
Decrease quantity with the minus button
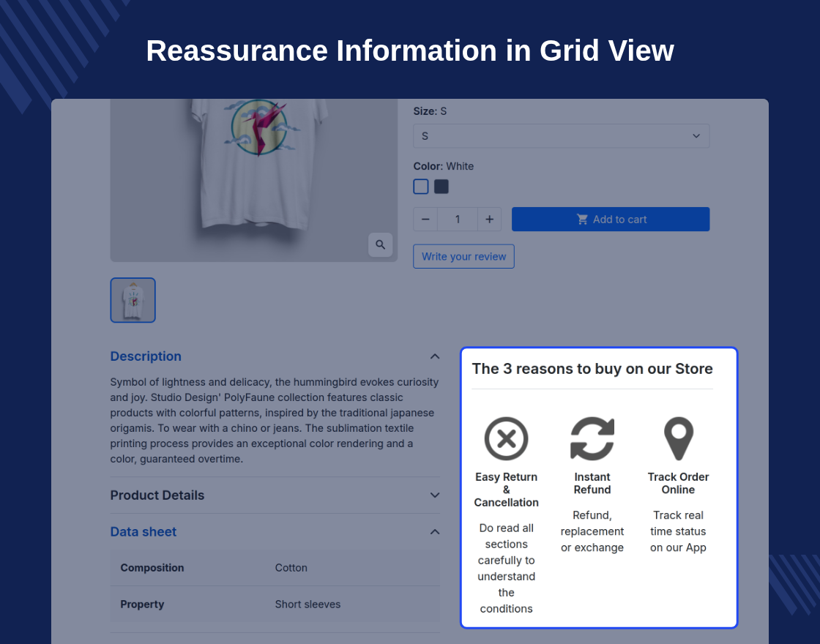pos(425,219)
